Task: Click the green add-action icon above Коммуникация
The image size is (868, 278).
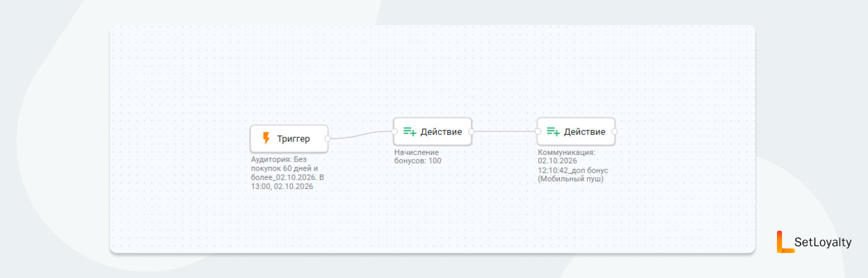Action: pos(553,132)
